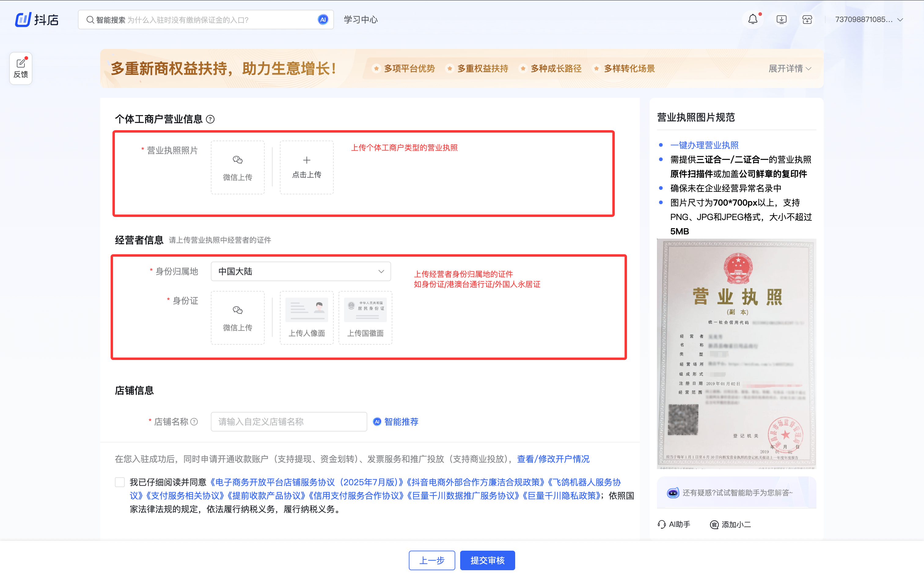924x580 pixels.
Task: Click the add store icon in top bar
Action: pos(807,19)
